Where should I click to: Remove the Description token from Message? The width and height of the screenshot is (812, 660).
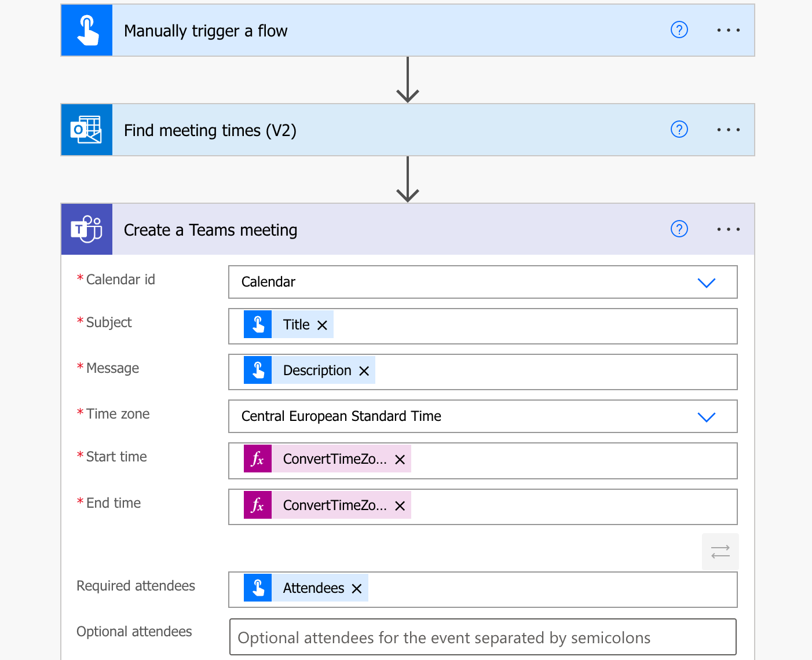(364, 371)
